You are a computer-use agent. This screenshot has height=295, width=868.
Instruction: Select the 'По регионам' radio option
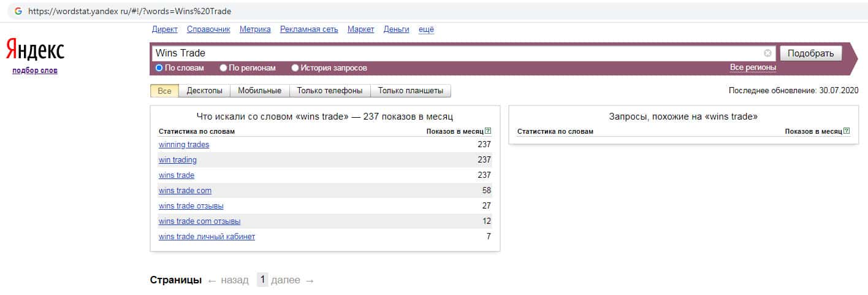click(224, 68)
